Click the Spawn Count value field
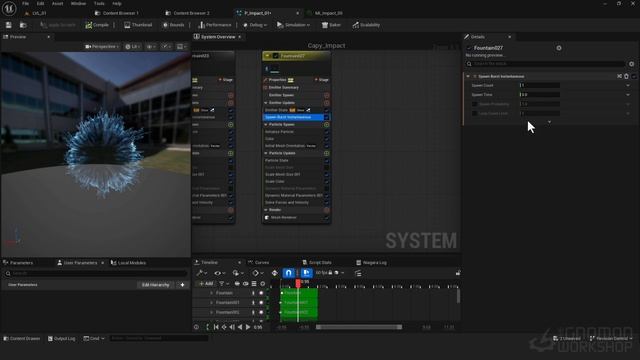Image resolution: width=640 pixels, height=360 pixels. 539,85
